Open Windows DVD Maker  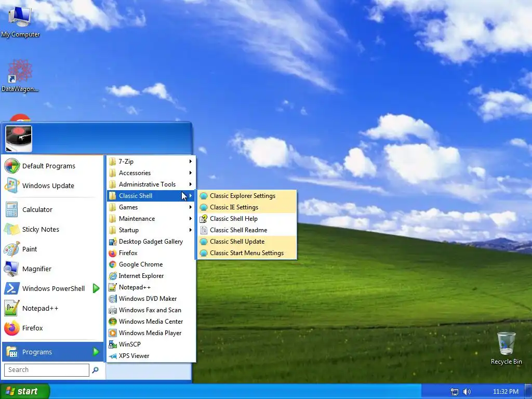[x=151, y=299]
